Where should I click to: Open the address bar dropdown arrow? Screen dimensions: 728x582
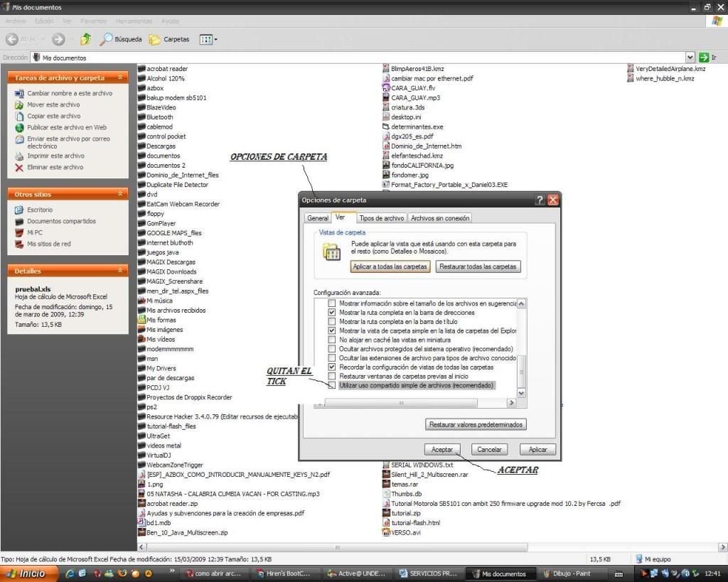pyautogui.click(x=690, y=58)
